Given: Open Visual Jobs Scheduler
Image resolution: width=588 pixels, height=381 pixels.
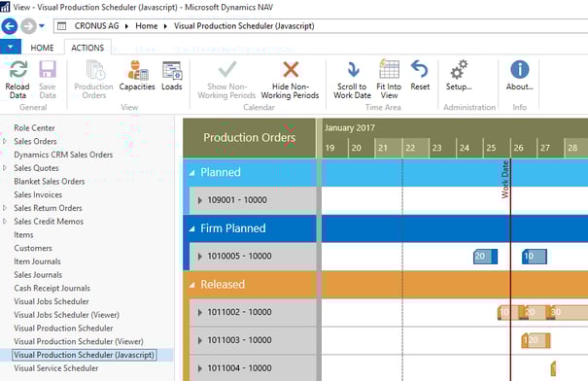Looking at the screenshot, I should (52, 301).
